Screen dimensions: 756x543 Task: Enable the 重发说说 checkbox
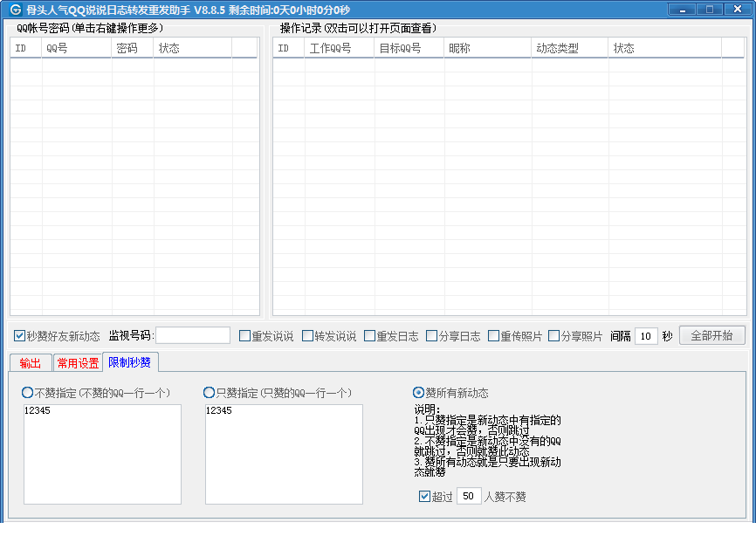pos(245,335)
